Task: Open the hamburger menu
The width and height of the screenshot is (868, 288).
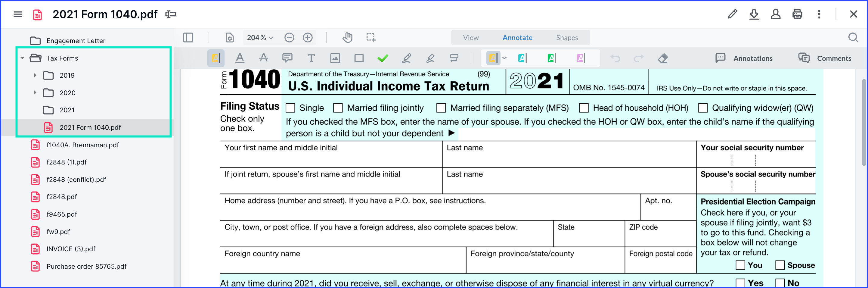Action: [x=18, y=14]
